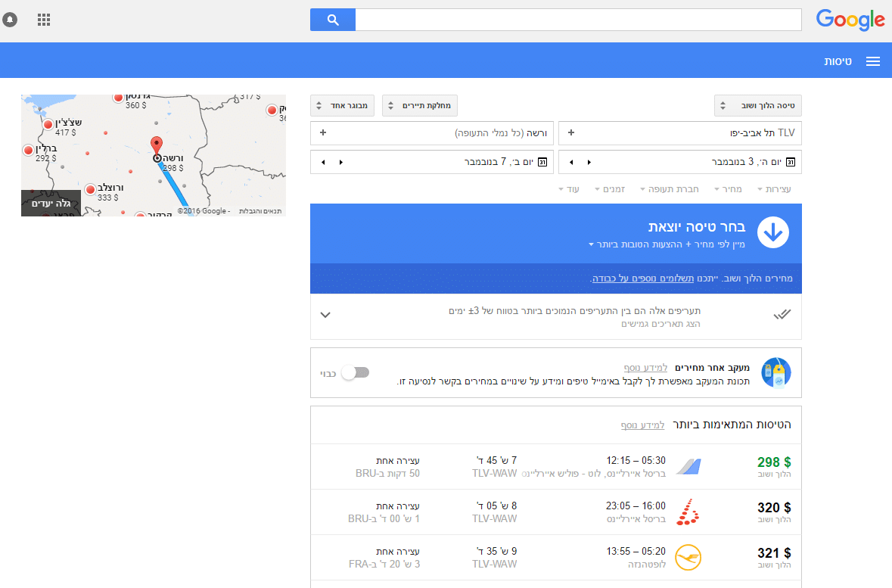Open למידע נוסף link beside best flights heading
The width and height of the screenshot is (892, 588).
pos(643,425)
